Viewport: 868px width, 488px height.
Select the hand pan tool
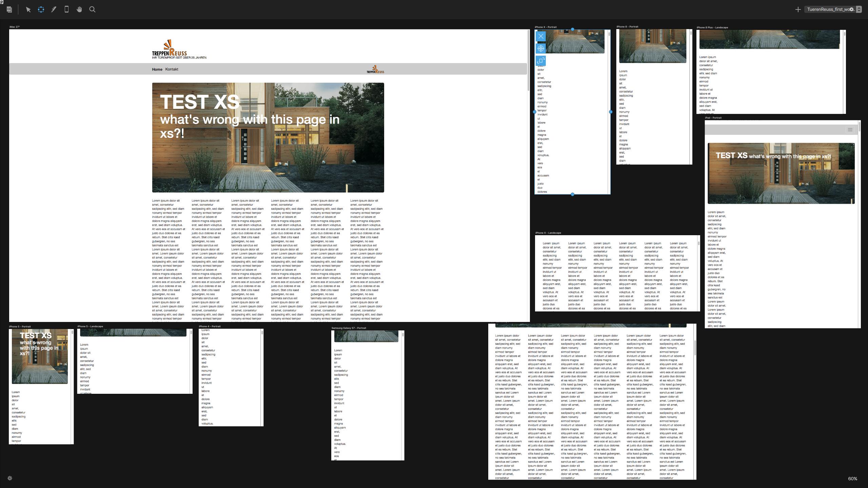[x=79, y=9]
